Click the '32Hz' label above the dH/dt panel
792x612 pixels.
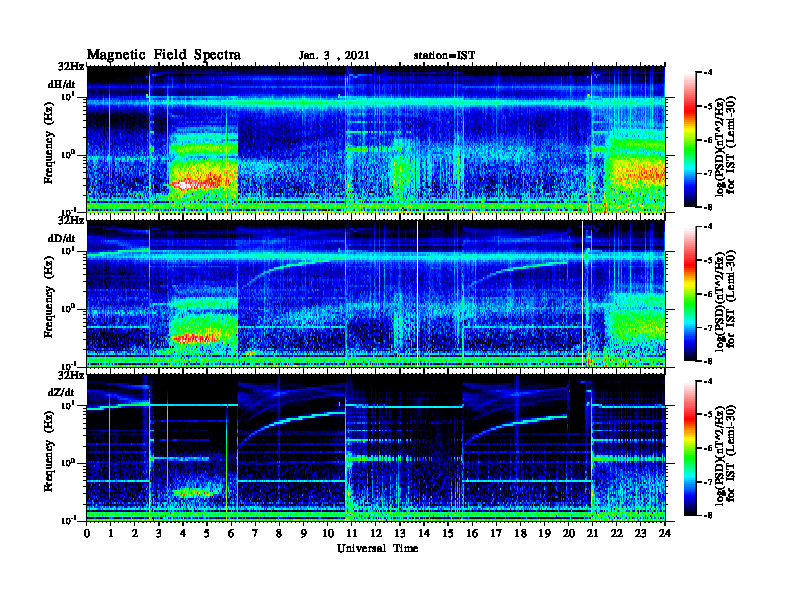(x=71, y=66)
